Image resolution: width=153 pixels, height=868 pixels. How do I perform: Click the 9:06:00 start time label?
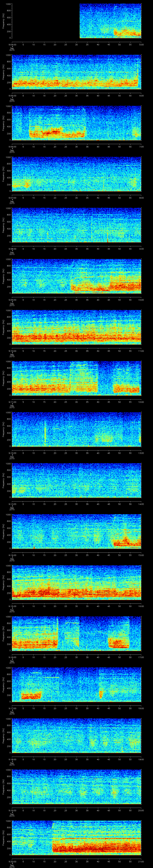[12, 147]
